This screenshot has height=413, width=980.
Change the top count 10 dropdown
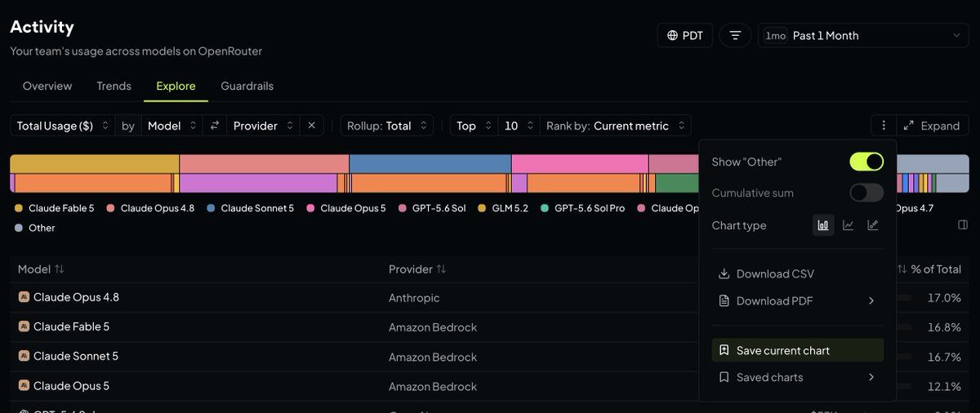(x=519, y=126)
